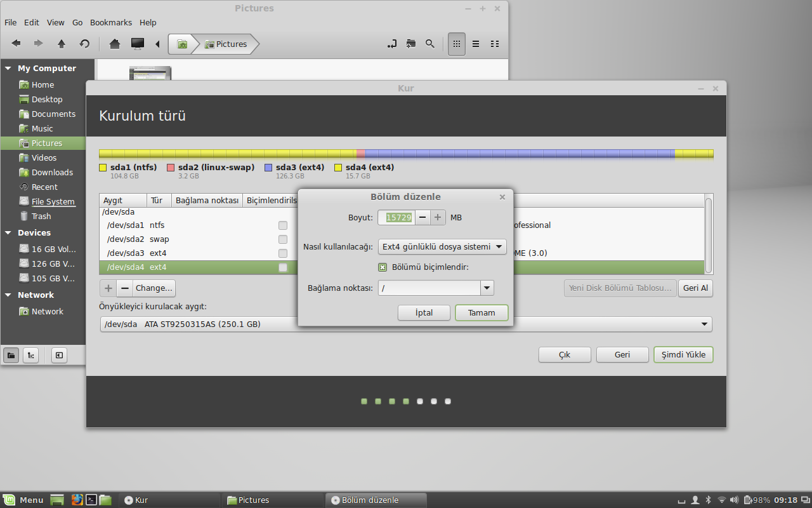
Task: Open the Bookmarks menu
Action: (x=111, y=22)
